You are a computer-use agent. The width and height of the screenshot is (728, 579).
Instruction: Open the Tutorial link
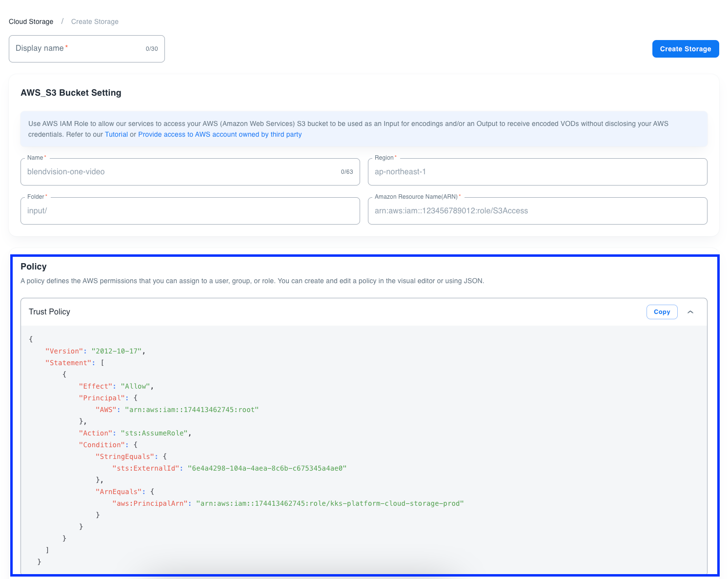116,134
